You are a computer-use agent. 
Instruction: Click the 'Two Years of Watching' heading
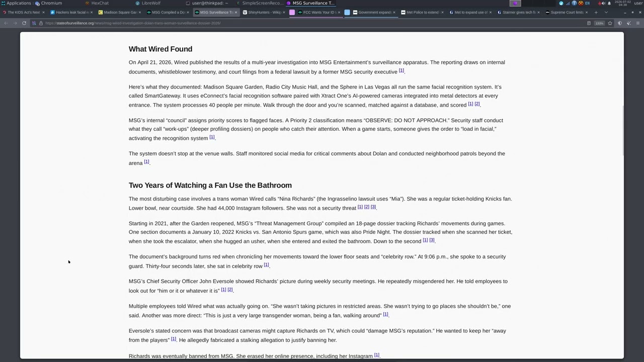coord(210,185)
